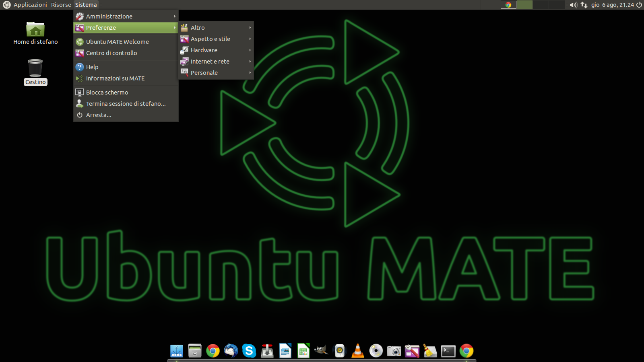Launch the camera screenshot tool in dock
The image size is (644, 362).
(394, 351)
